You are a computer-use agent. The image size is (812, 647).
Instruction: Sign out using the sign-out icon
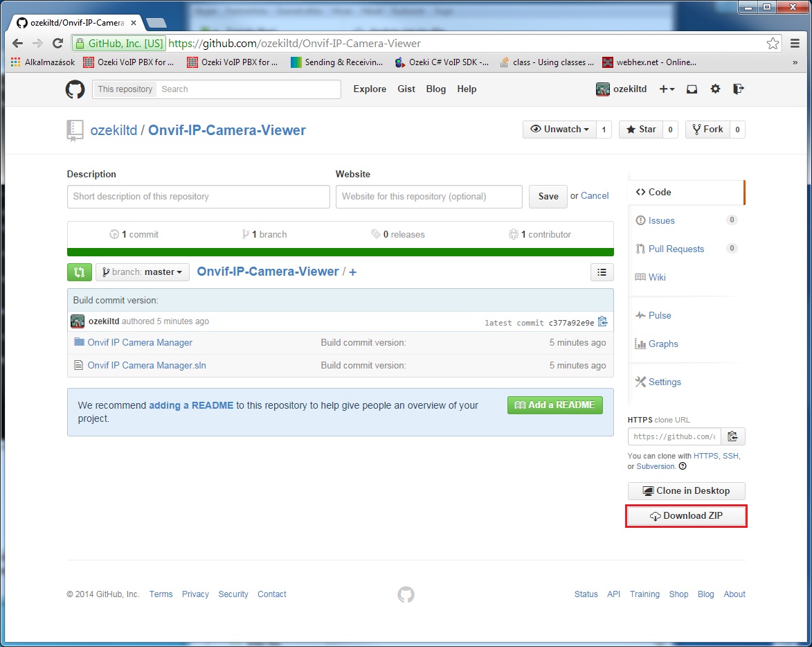[x=738, y=89]
